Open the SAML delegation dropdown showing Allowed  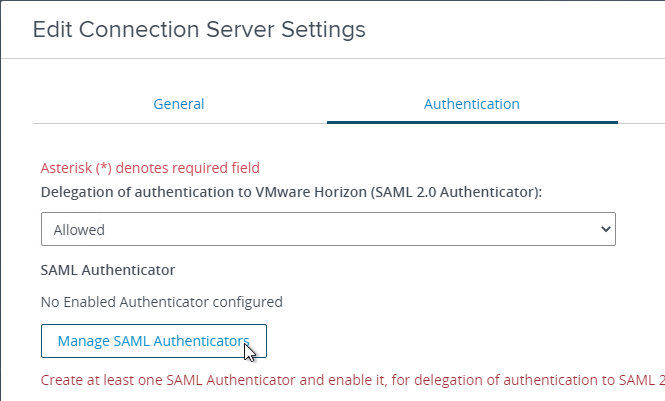tap(328, 229)
